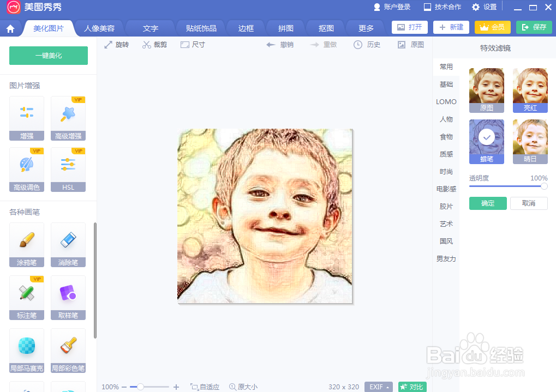Screen dimensions: 556x392
Task: Click the 打开 open button
Action: tap(410, 27)
